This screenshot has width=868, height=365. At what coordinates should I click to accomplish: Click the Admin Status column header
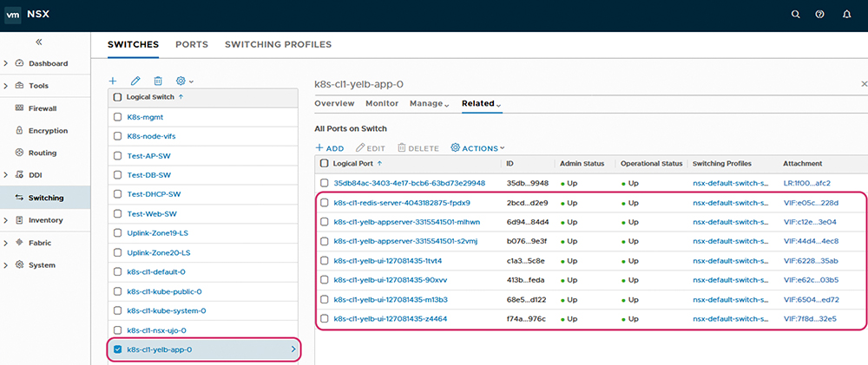tap(582, 164)
